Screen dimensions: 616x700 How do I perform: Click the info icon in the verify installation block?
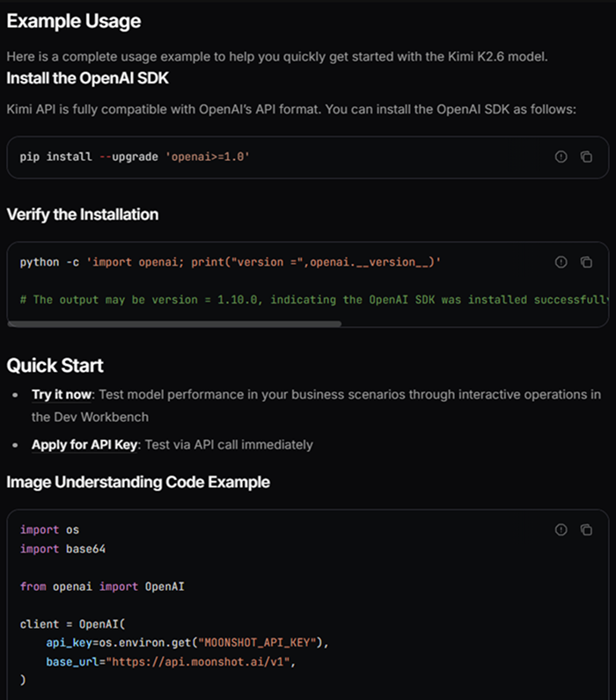point(561,262)
